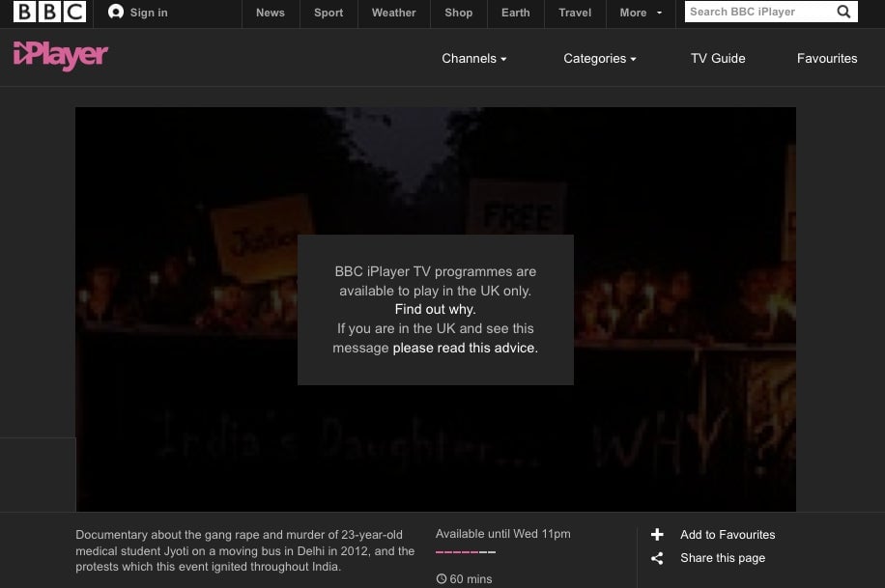
Task: Open the Sport section
Action: pos(328,13)
